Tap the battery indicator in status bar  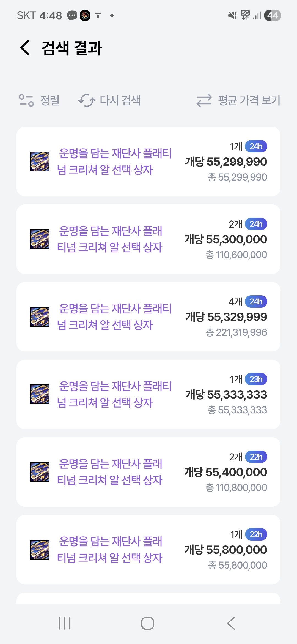coord(272,15)
